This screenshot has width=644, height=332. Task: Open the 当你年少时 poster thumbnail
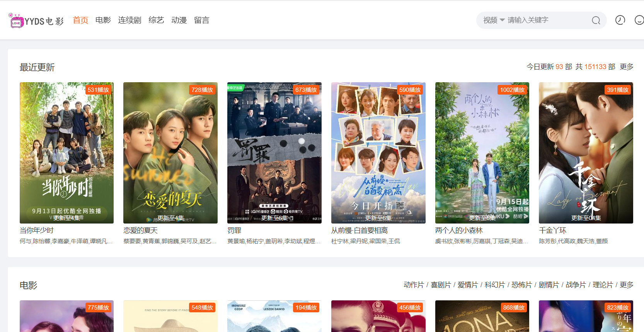coord(66,153)
